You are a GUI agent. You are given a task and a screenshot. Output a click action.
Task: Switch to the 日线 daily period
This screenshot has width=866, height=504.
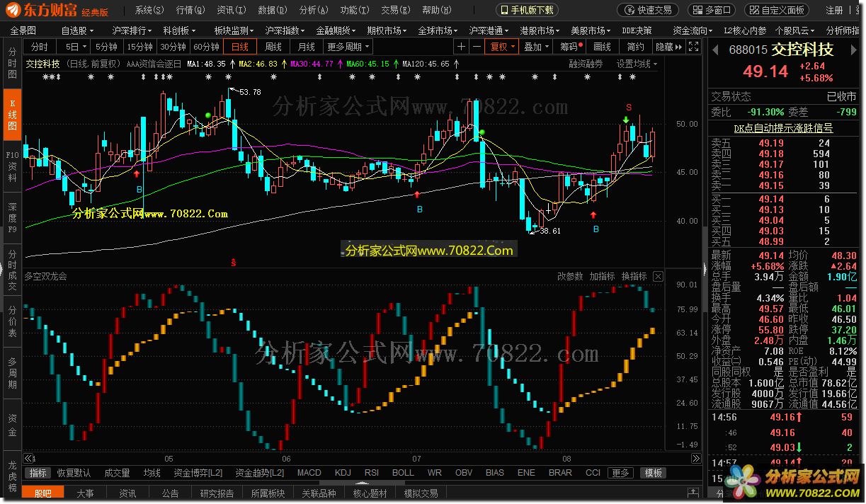point(240,47)
